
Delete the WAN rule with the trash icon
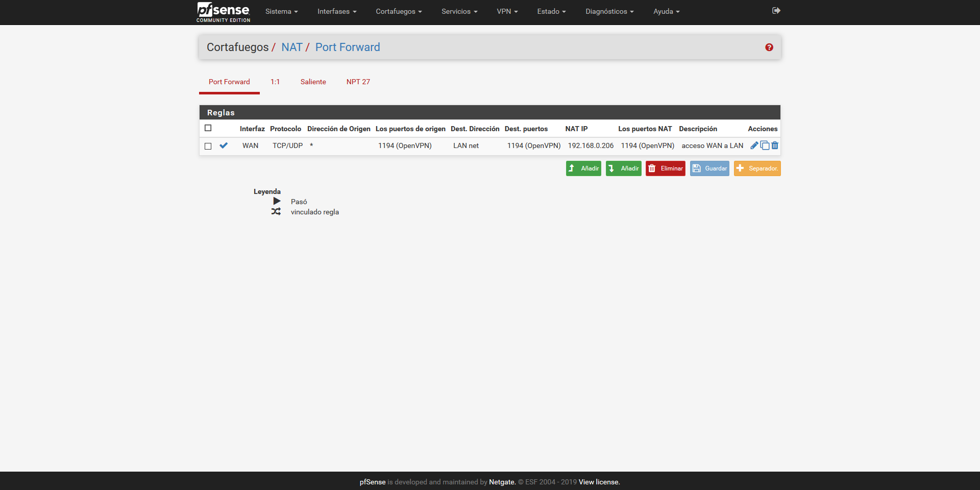tap(775, 145)
